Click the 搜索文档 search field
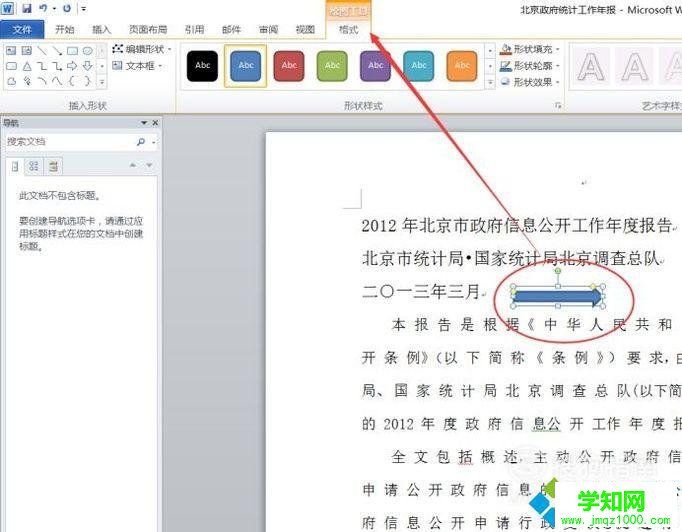 69,142
